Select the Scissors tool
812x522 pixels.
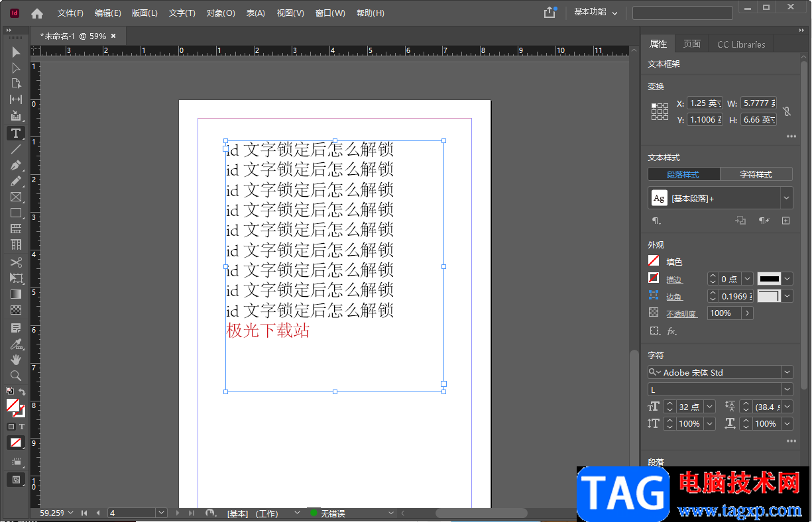pyautogui.click(x=16, y=262)
